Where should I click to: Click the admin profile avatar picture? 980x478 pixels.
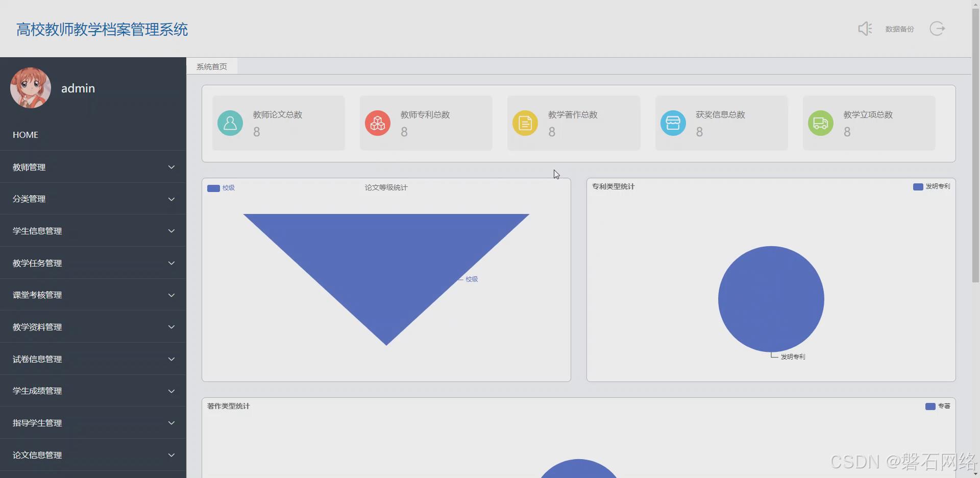pyautogui.click(x=30, y=87)
